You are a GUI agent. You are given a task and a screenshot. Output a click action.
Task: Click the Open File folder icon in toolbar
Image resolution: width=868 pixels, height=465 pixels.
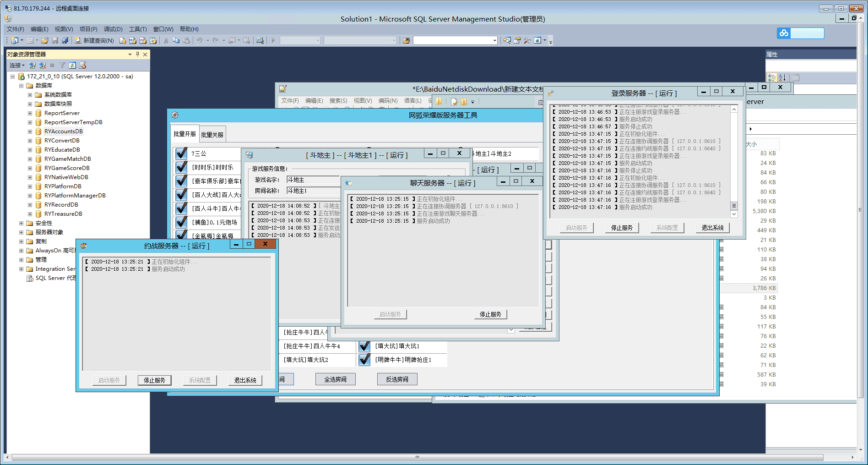click(x=45, y=41)
